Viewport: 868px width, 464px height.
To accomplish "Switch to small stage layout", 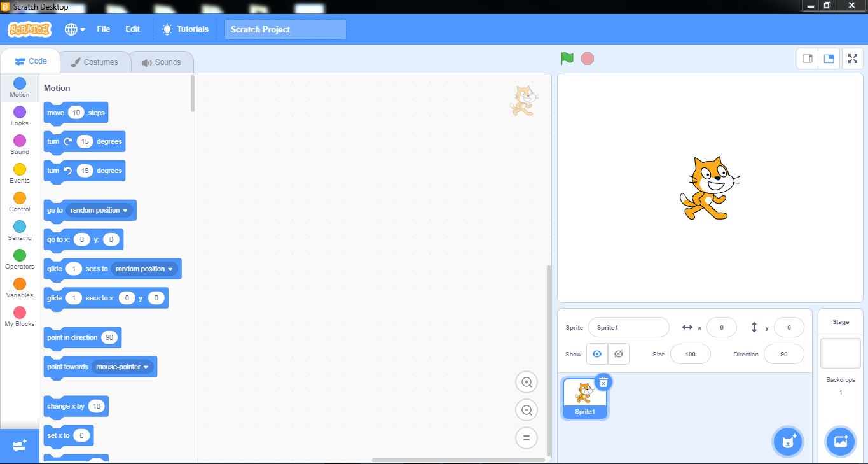I will click(808, 59).
